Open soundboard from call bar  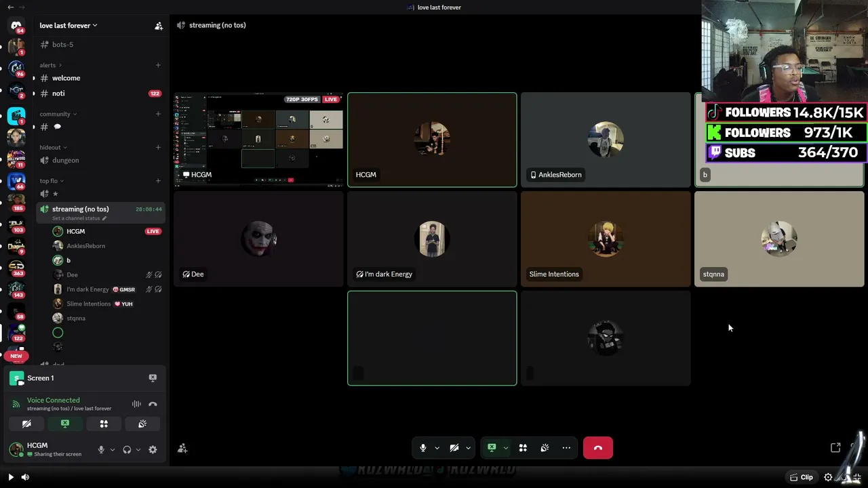tap(545, 448)
